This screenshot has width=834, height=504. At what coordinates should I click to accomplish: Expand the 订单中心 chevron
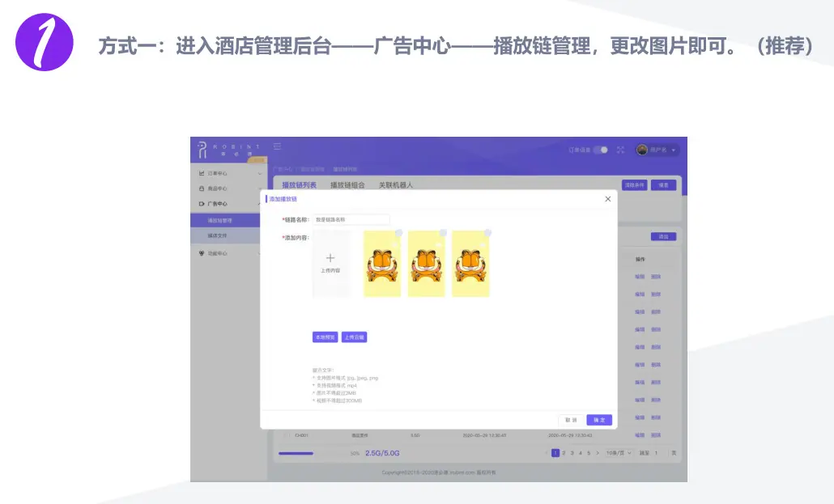point(260,173)
